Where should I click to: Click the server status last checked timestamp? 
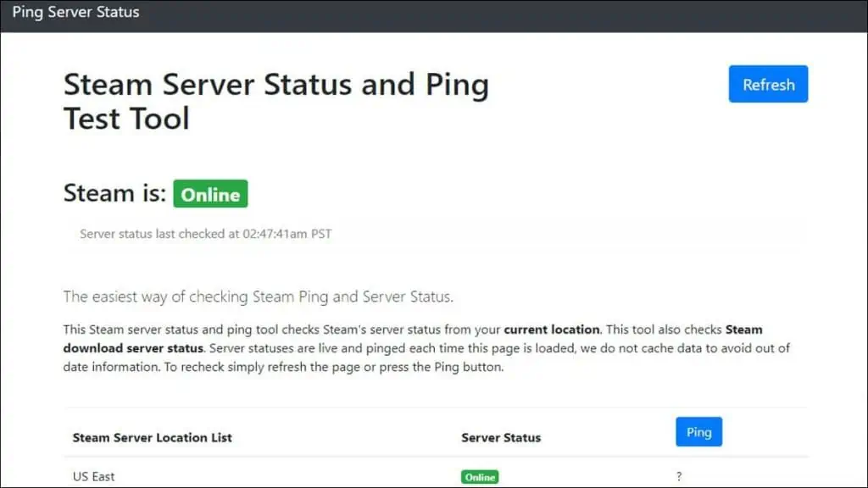tap(205, 234)
